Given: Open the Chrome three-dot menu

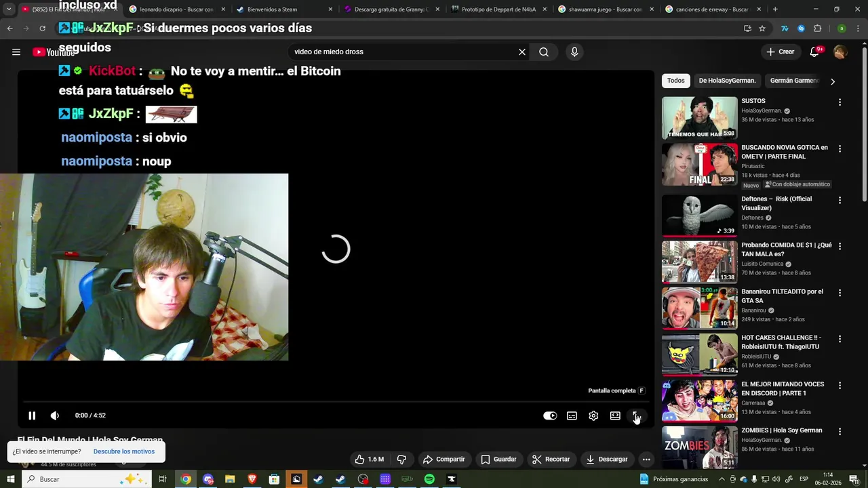Looking at the screenshot, I should (x=858, y=28).
